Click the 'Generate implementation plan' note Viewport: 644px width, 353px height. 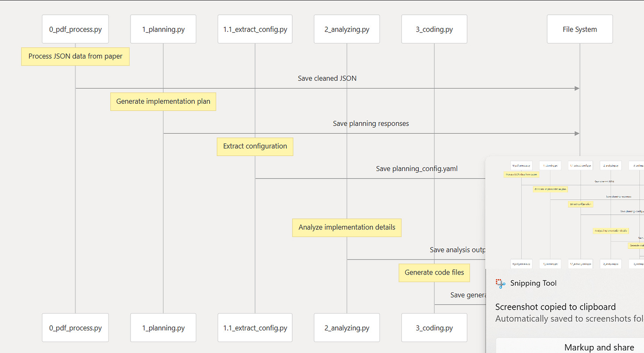click(x=163, y=101)
